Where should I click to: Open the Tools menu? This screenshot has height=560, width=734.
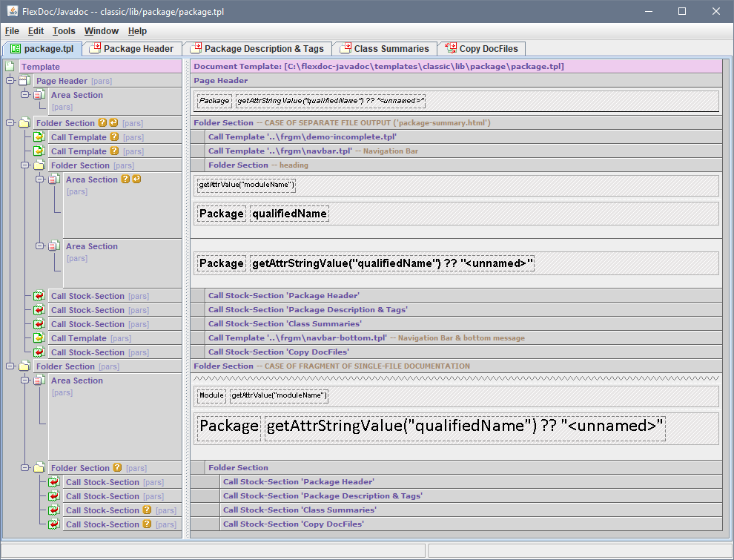pos(64,31)
